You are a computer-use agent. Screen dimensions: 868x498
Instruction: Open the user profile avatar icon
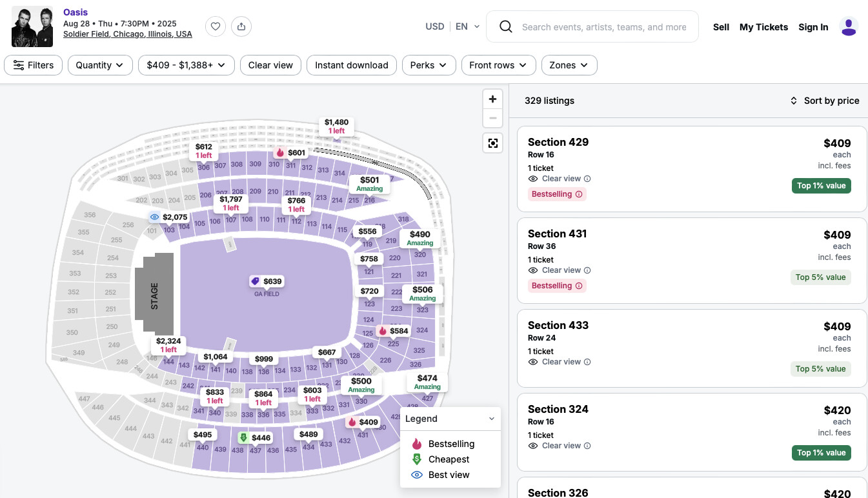849,26
